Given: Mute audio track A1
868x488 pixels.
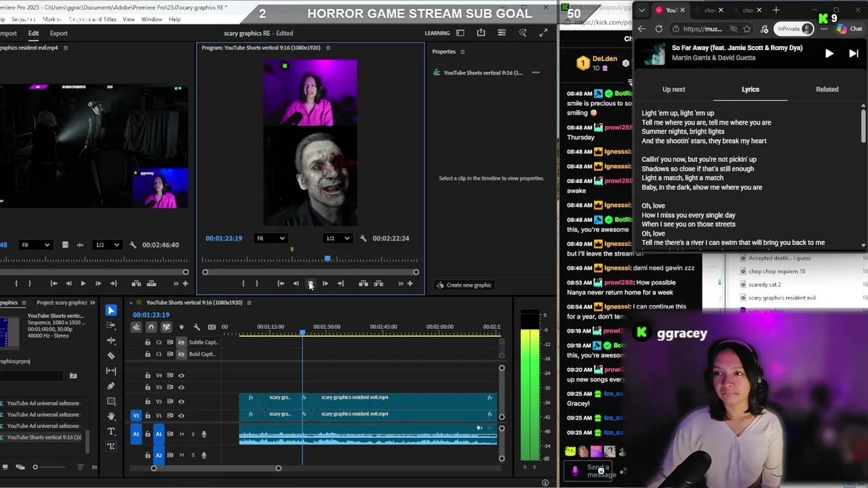Looking at the screenshot, I should coord(181,434).
